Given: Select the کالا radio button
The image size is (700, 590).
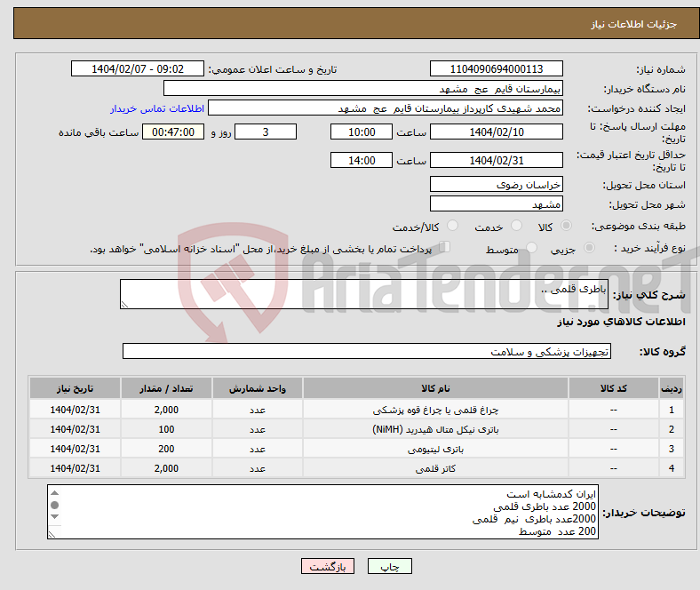Looking at the screenshot, I should point(566,226).
